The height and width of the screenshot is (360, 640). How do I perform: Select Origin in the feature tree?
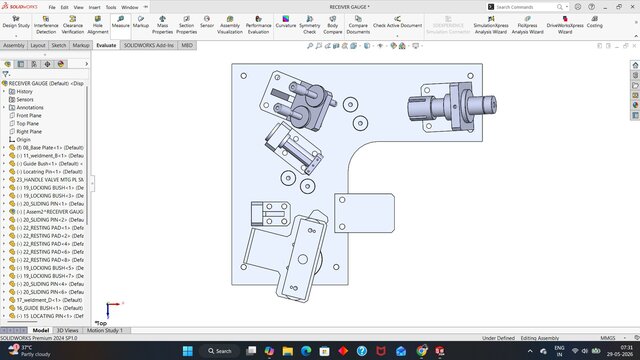click(23, 140)
